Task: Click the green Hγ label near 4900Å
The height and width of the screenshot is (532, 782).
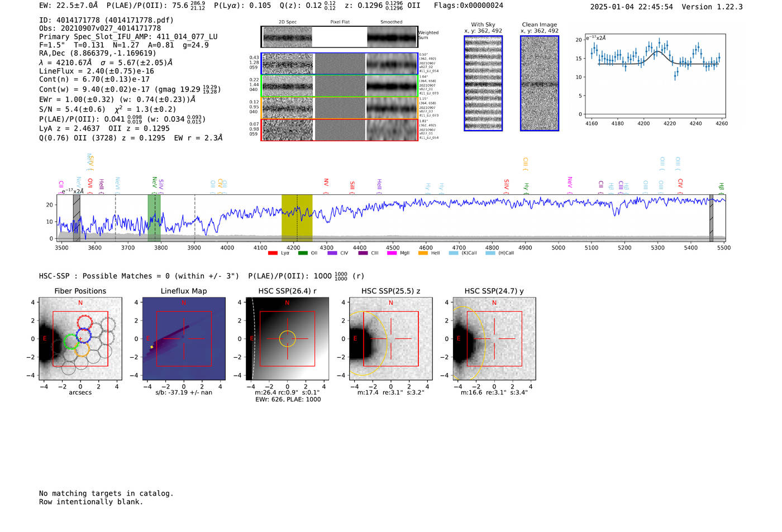Action: click(x=526, y=188)
